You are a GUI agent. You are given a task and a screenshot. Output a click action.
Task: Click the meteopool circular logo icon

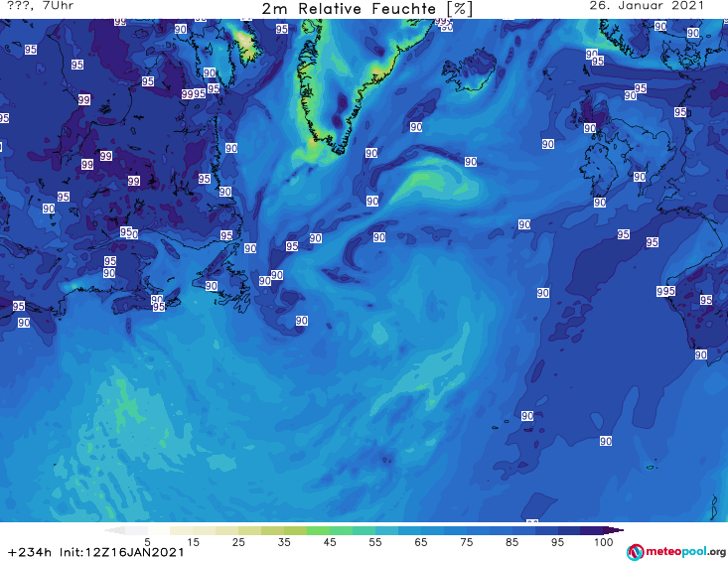[635, 552]
